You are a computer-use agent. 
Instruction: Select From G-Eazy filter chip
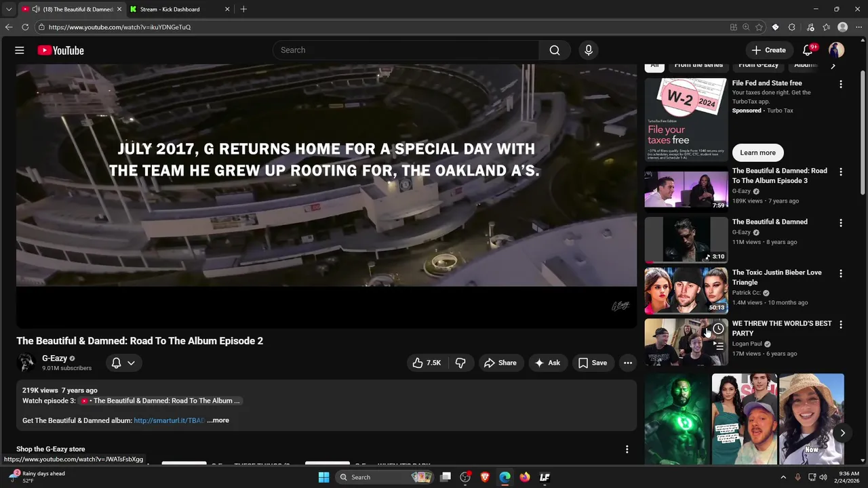(x=758, y=65)
